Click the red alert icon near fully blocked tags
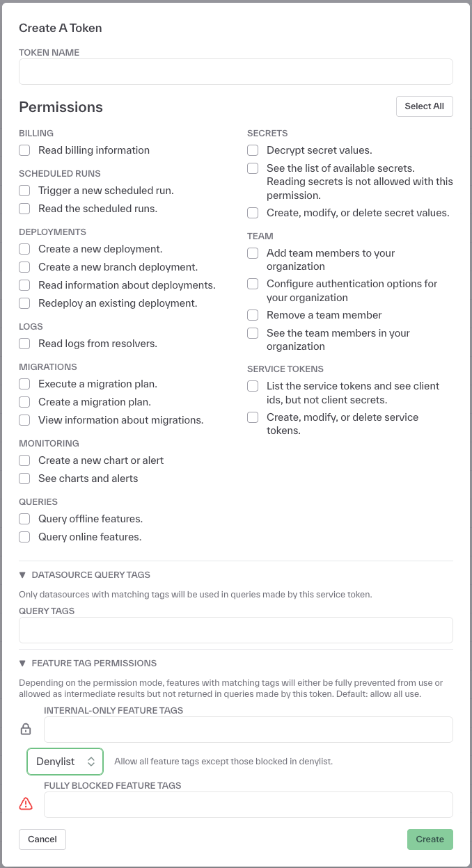Screen dimensions: 472x868 tap(25, 803)
